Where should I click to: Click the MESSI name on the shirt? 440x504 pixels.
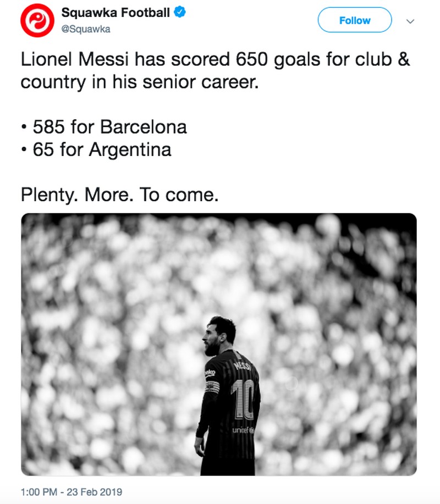[x=242, y=365]
